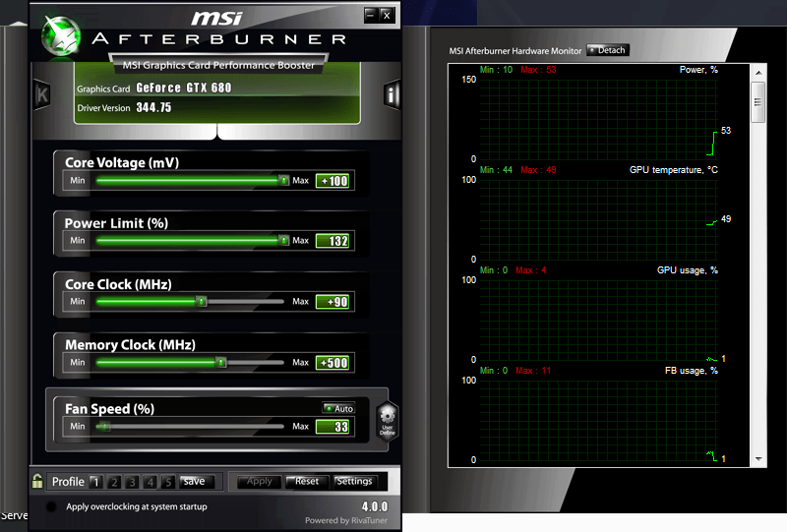787x532 pixels.
Task: Click the Core Voltage +100 value field
Action: point(333,181)
